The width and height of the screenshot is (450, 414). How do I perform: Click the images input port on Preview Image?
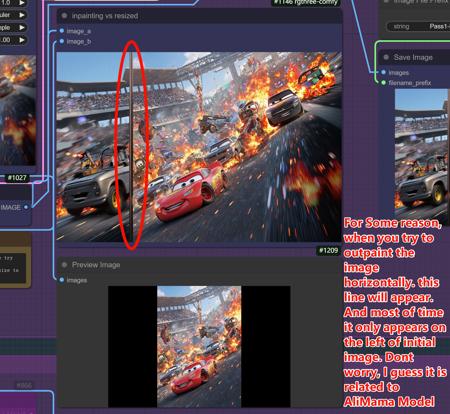pyautogui.click(x=62, y=280)
